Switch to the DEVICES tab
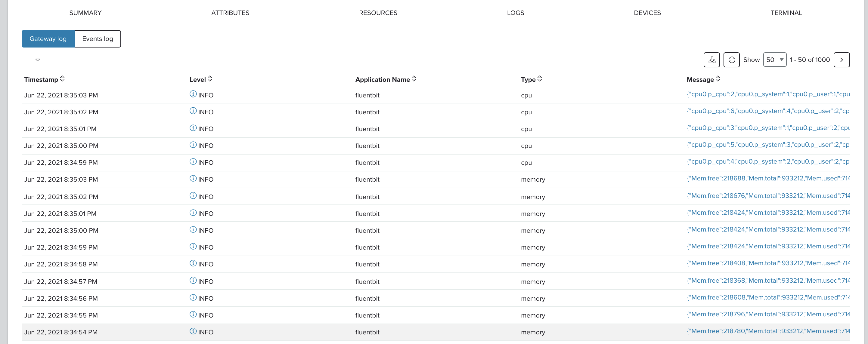The image size is (868, 344). click(x=647, y=13)
